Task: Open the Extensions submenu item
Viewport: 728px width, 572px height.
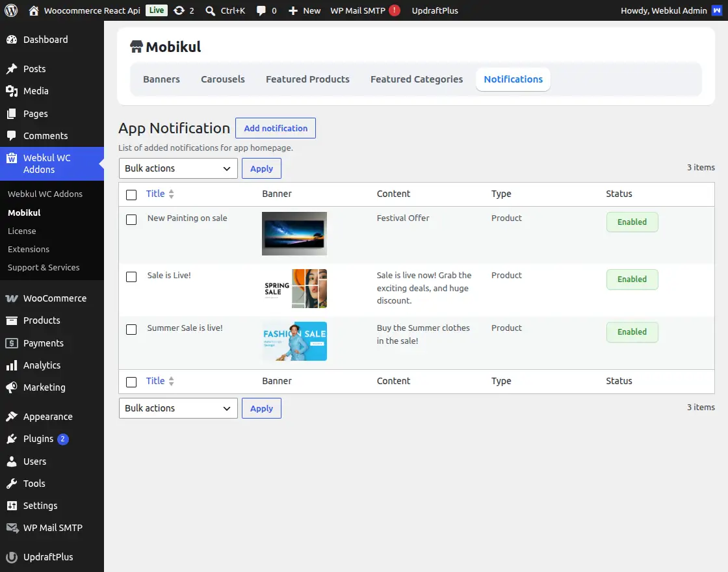Action: [x=29, y=250]
